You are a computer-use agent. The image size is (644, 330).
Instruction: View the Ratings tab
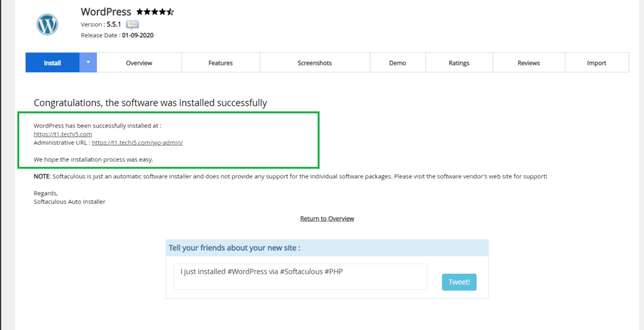(458, 63)
